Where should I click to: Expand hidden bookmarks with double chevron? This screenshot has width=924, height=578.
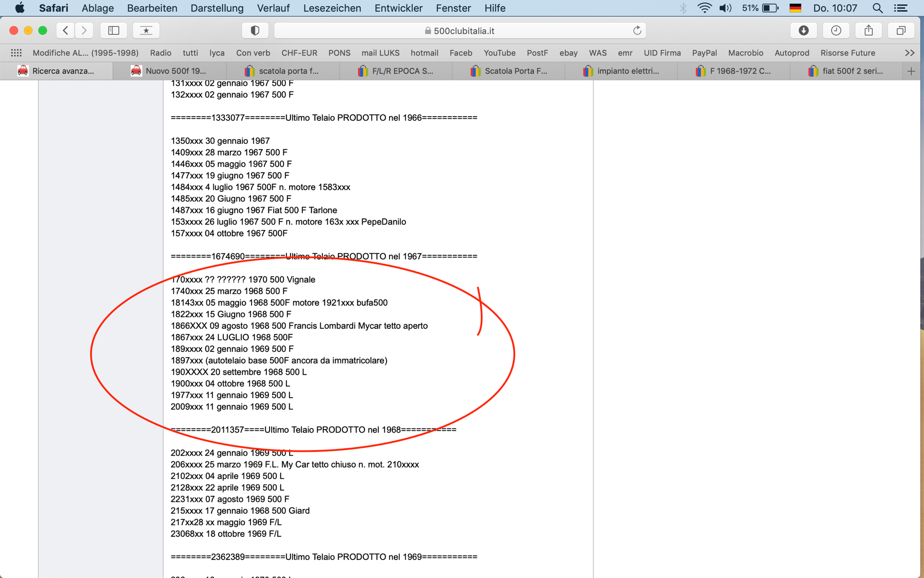(x=910, y=53)
